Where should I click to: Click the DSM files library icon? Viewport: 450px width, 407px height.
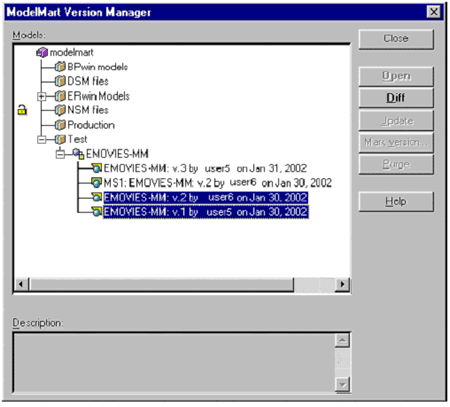click(60, 81)
